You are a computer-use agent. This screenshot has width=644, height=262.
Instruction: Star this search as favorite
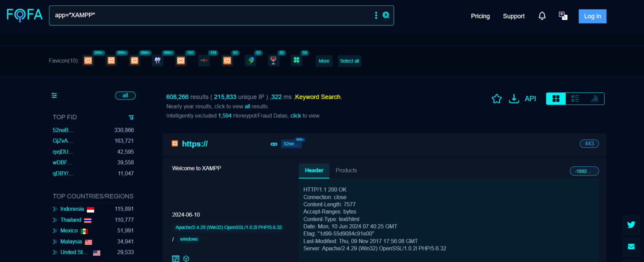[x=496, y=99]
